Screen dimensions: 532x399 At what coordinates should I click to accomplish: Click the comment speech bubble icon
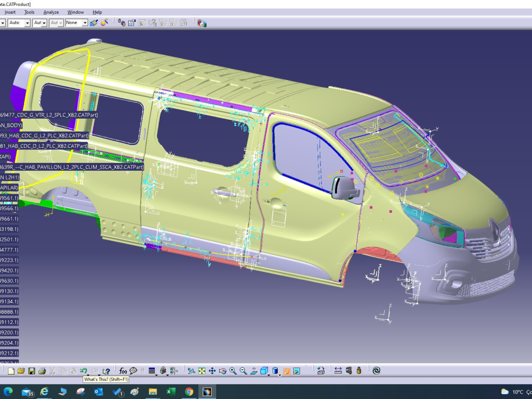[x=134, y=371]
